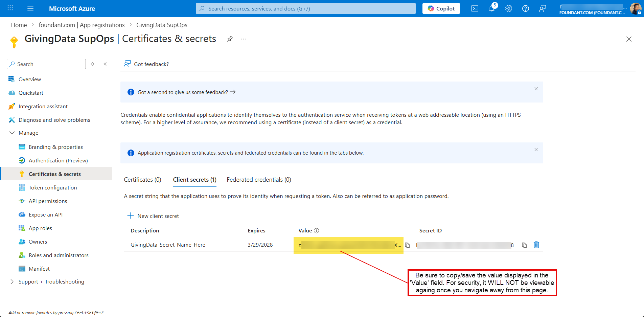The width and height of the screenshot is (644, 317).
Task: Select the GivingData_Secret_Name_Here description cell
Action: tap(168, 245)
